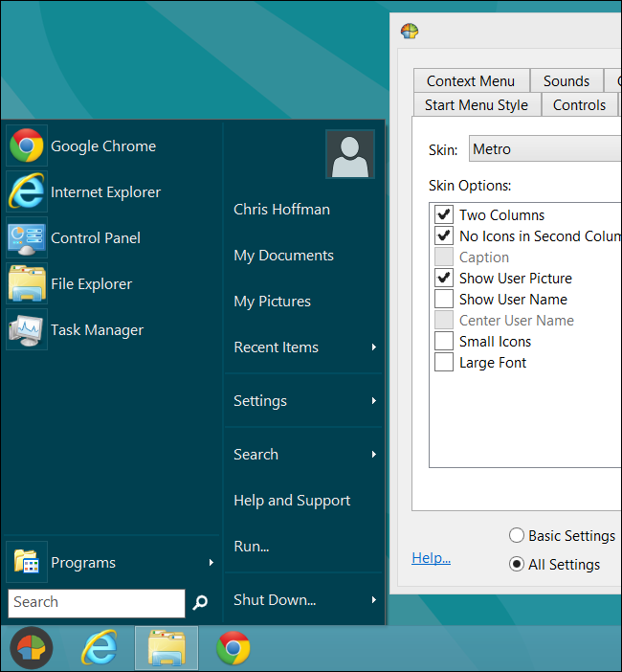This screenshot has height=672, width=622.
Task: Click the search magnifier icon
Action: pyautogui.click(x=200, y=602)
